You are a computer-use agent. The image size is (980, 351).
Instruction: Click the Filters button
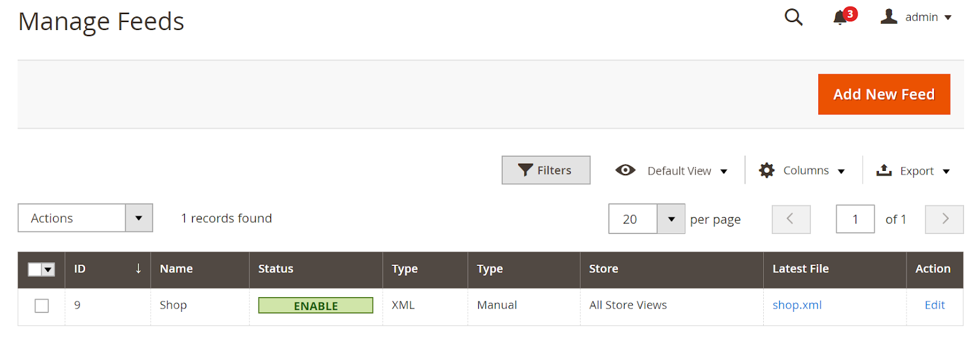pos(546,170)
